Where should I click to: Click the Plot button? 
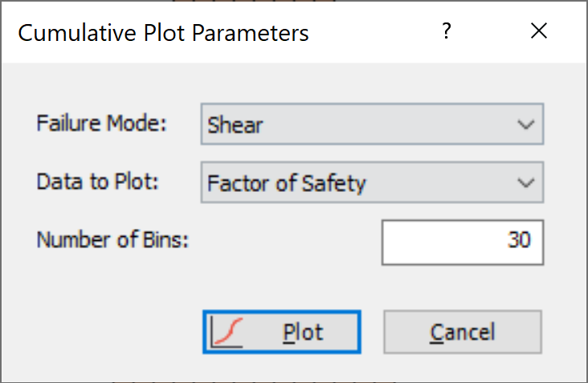282,332
